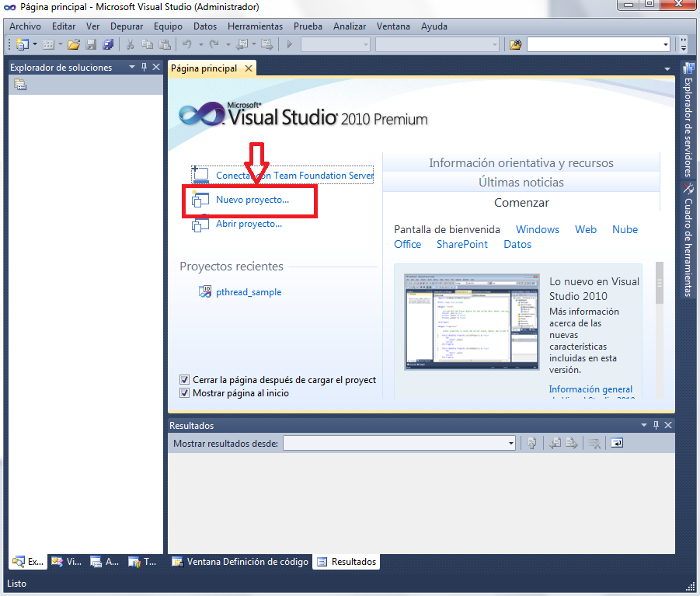Screen dimensions: 700x596
Task: Open 'Mostrar resultados desde' dropdown
Action: coord(510,443)
